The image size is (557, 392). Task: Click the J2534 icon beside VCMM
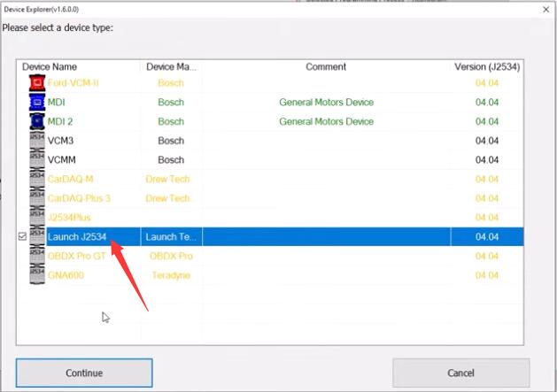point(37,160)
